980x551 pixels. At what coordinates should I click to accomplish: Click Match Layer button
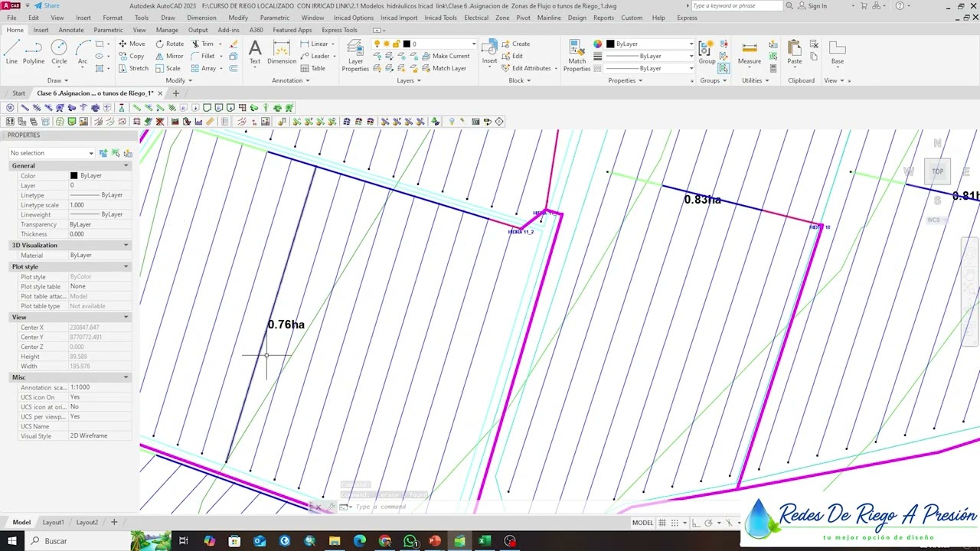pyautogui.click(x=443, y=68)
